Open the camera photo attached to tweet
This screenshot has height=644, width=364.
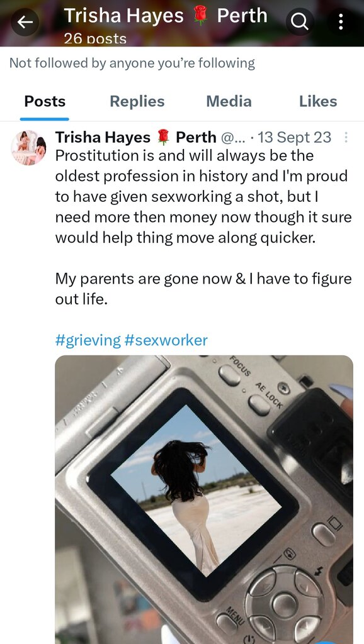coord(204,499)
